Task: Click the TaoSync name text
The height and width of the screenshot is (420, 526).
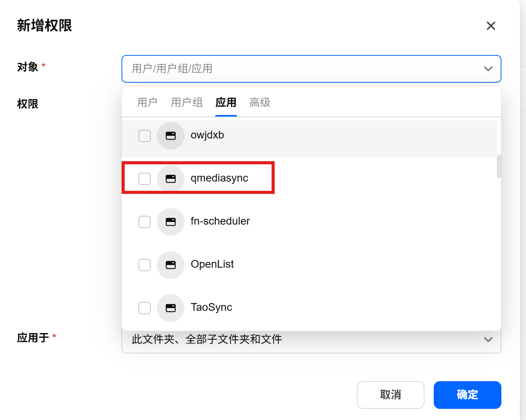Action: [211, 307]
